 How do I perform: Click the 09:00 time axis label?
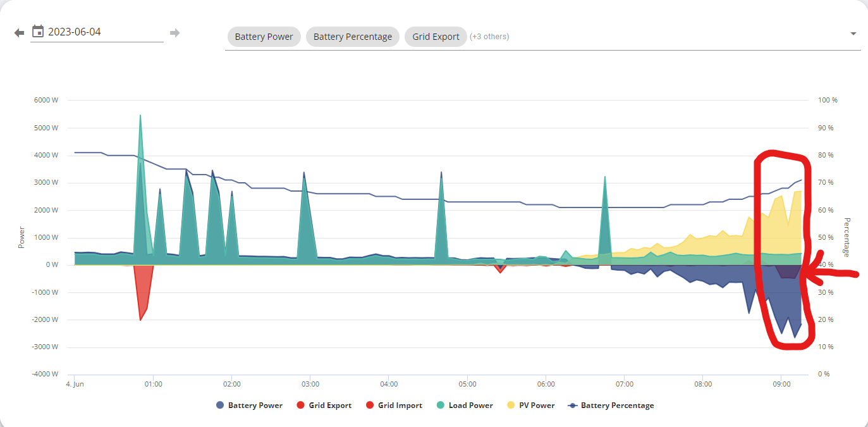point(781,384)
